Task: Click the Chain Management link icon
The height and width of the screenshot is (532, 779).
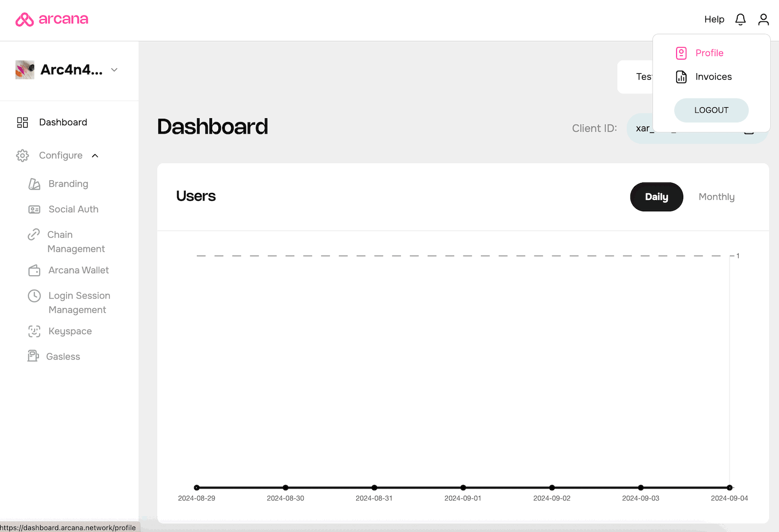Action: point(34,235)
